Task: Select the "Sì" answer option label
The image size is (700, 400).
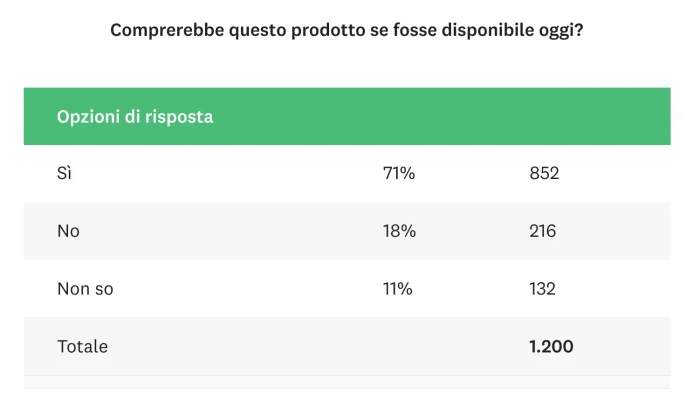Action: [65, 173]
